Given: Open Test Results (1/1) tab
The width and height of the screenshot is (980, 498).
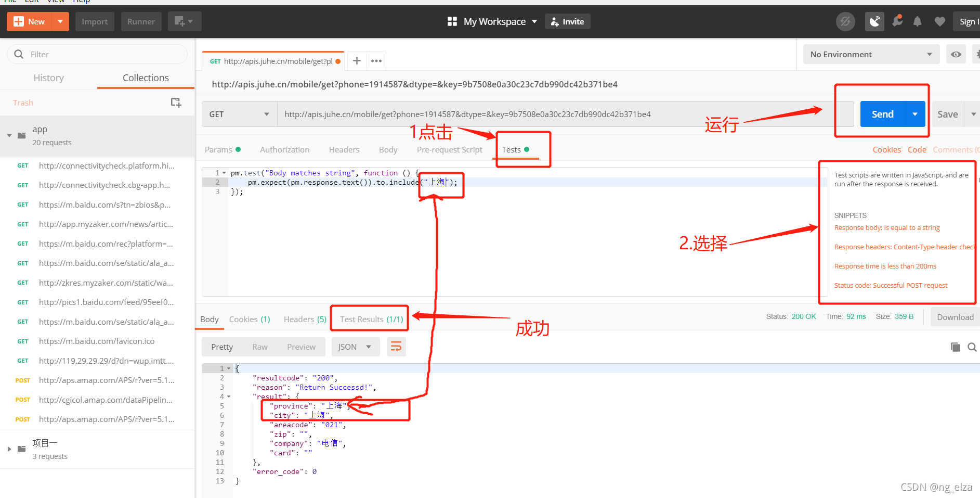Looking at the screenshot, I should [x=371, y=319].
